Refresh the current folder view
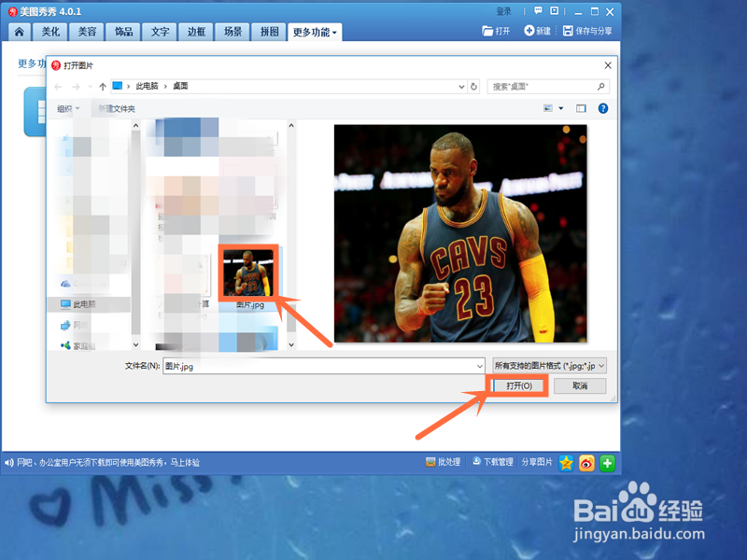This screenshot has height=560, width=747. pyautogui.click(x=473, y=87)
